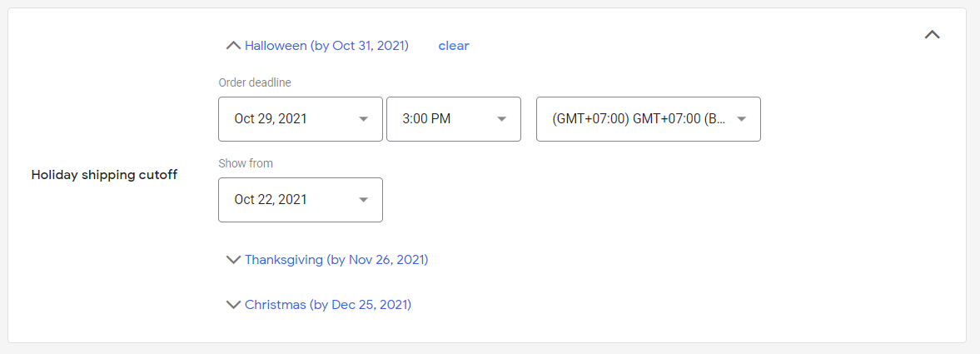The image size is (980, 354).
Task: Click Christmas (by Dec 25, 2021) link
Action: (x=328, y=305)
